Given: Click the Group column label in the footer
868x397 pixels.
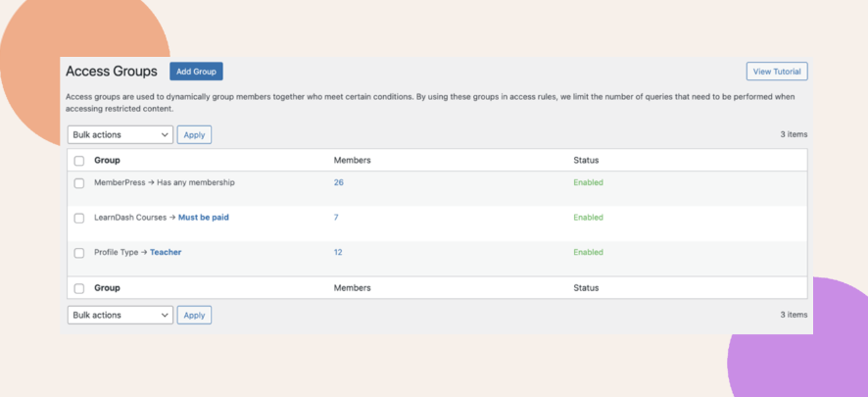Looking at the screenshot, I should coord(107,288).
